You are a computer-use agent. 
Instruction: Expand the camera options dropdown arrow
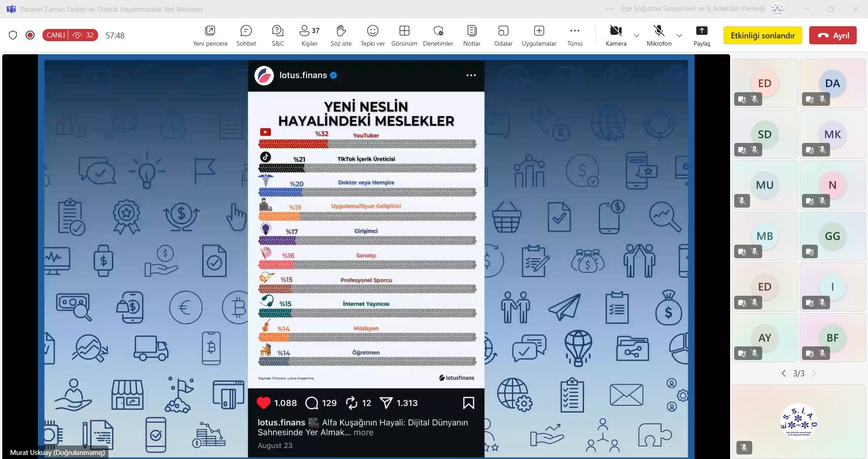pos(637,36)
